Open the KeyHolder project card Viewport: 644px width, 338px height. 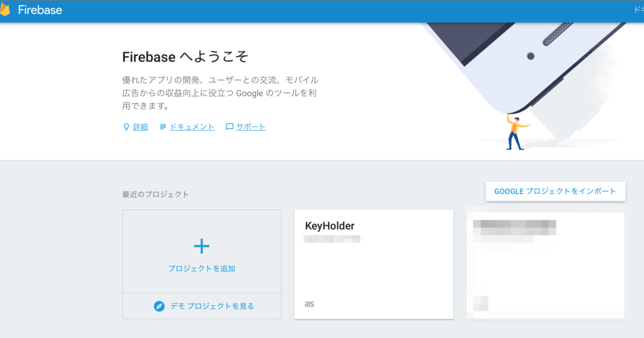point(374,264)
